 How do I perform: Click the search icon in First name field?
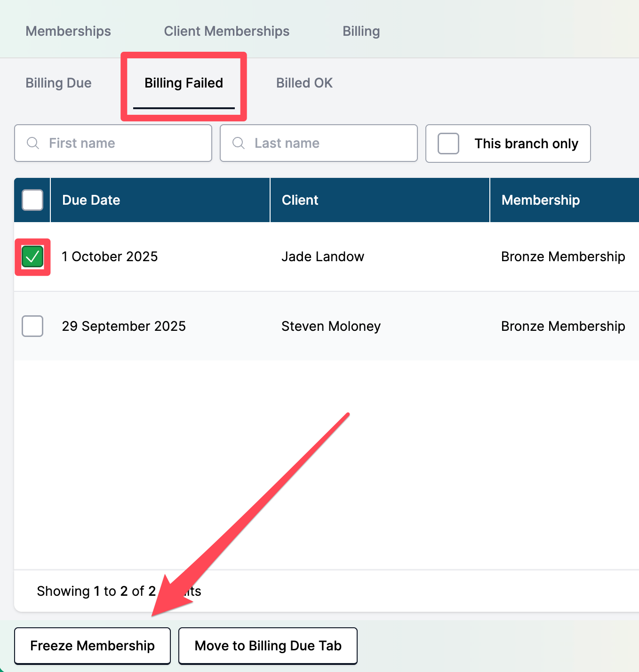[x=33, y=143]
